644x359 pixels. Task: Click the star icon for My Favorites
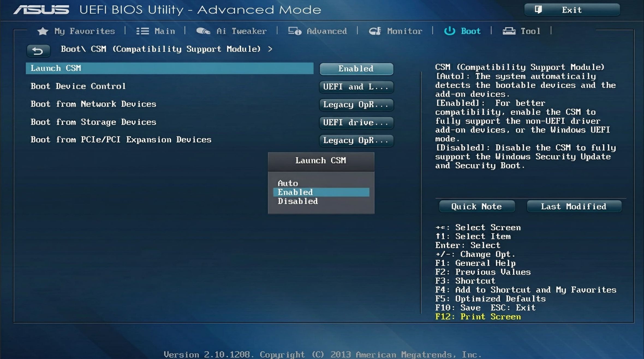click(43, 31)
